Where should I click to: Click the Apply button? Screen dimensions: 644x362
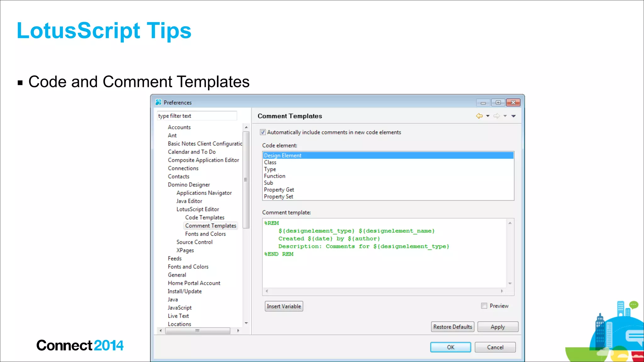click(498, 327)
